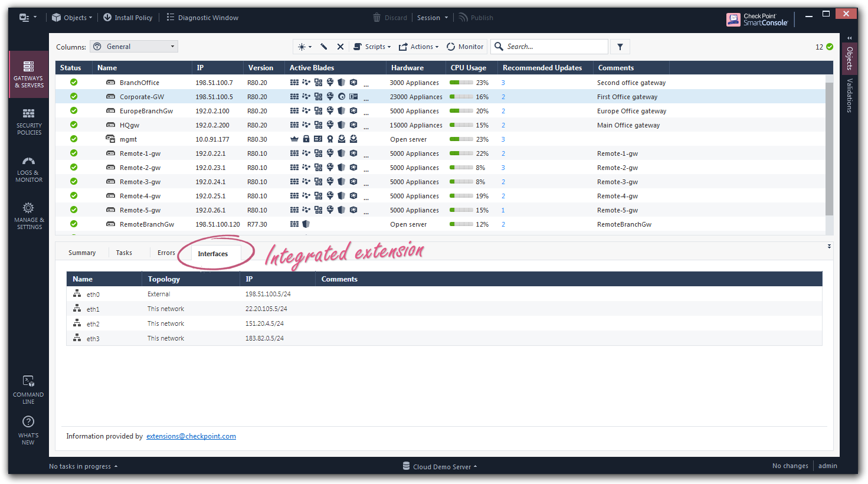The width and height of the screenshot is (868, 484).
Task: Click eth0 network interface icon
Action: pos(77,293)
